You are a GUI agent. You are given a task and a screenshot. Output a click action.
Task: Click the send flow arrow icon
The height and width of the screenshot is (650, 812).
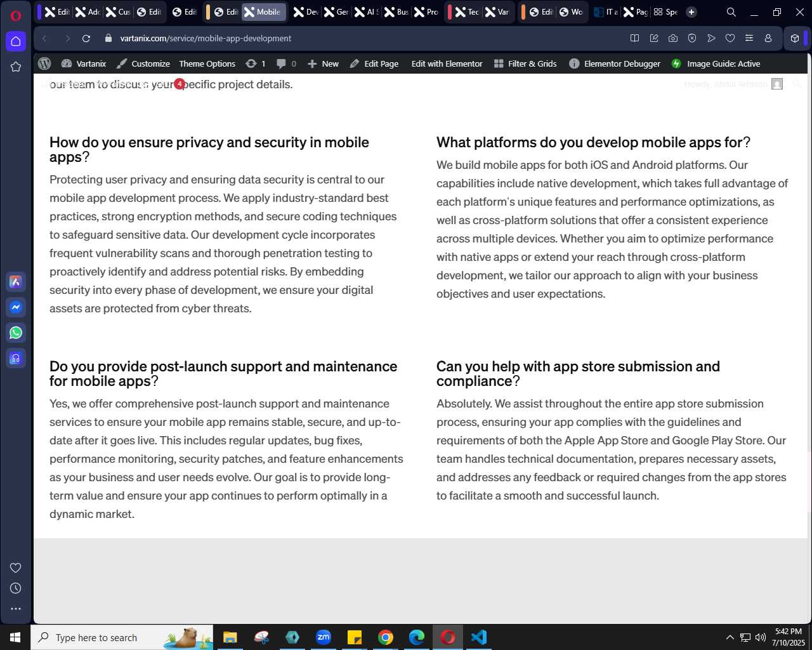(x=711, y=38)
